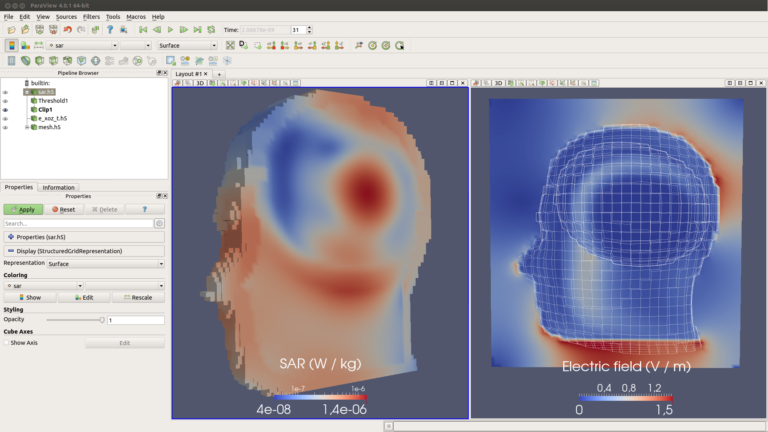768x432 pixels.
Task: Click the Open file folder icon
Action: (10, 30)
